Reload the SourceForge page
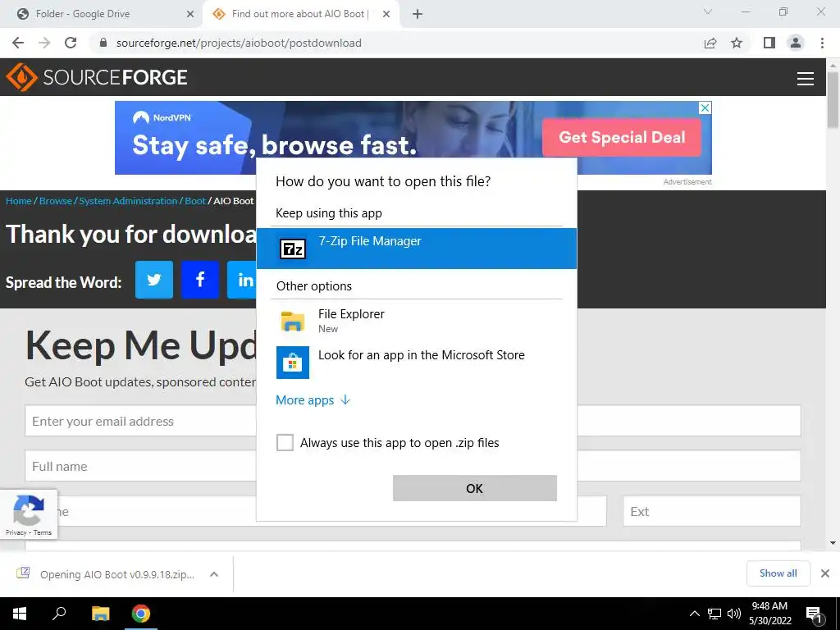840x630 pixels. pos(71,43)
